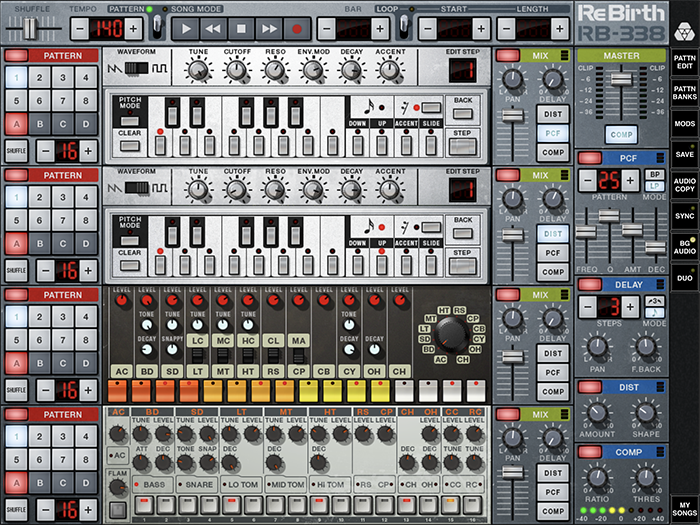Select the BASS drum on the 909

[152, 484]
